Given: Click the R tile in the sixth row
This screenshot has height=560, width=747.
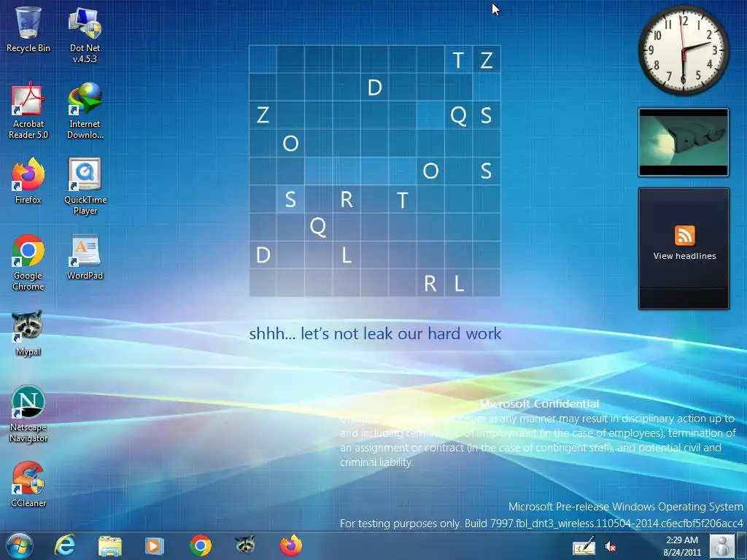Looking at the screenshot, I should pos(347,199).
